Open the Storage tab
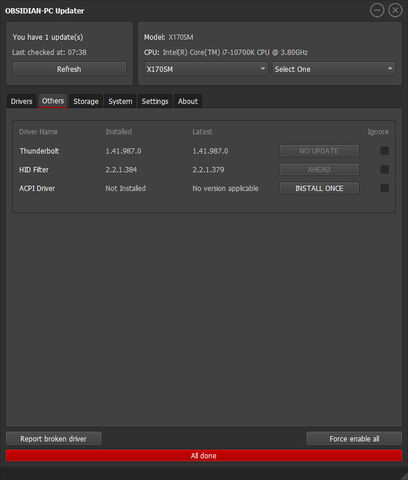 (x=86, y=101)
